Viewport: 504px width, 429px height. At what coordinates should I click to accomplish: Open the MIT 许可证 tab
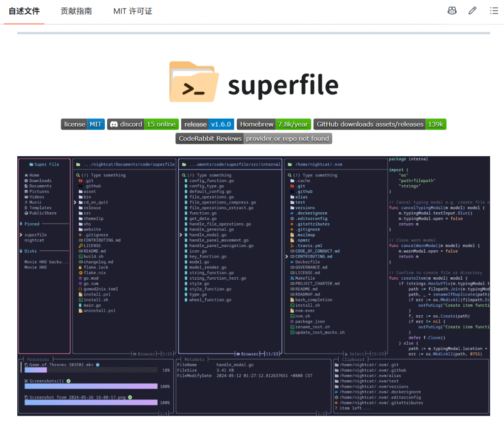pos(133,11)
